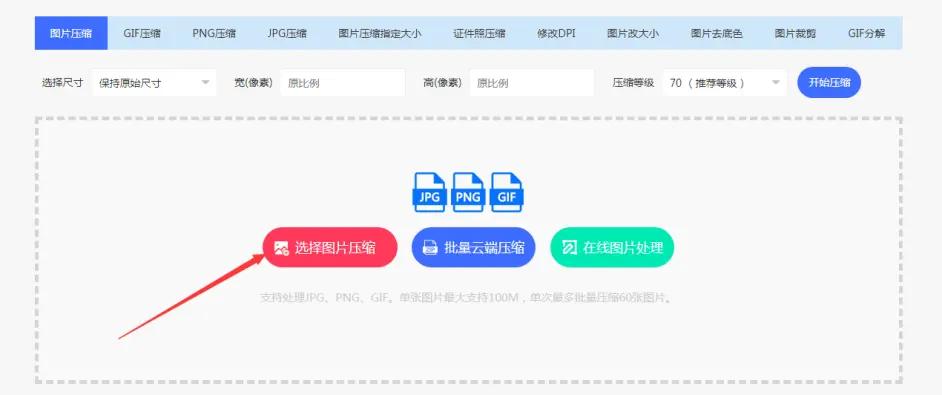The image size is (942, 395).
Task: Click the 高(像素) height input field
Action: pos(532,83)
